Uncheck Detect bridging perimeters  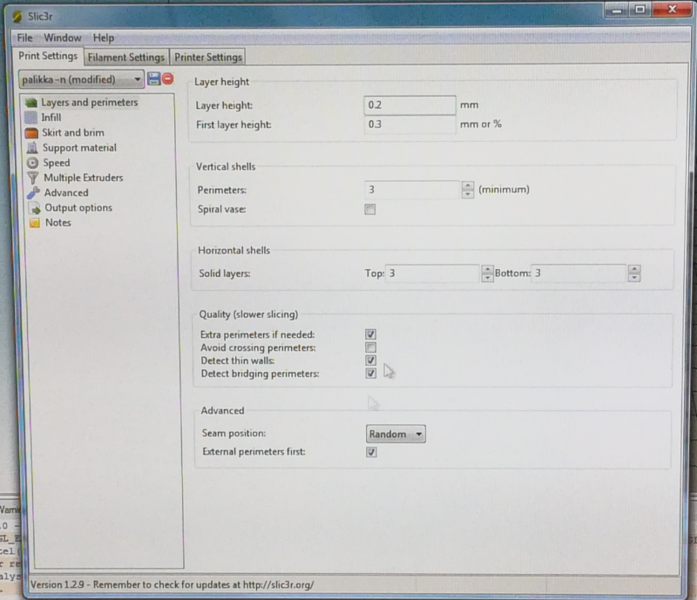pyautogui.click(x=371, y=373)
